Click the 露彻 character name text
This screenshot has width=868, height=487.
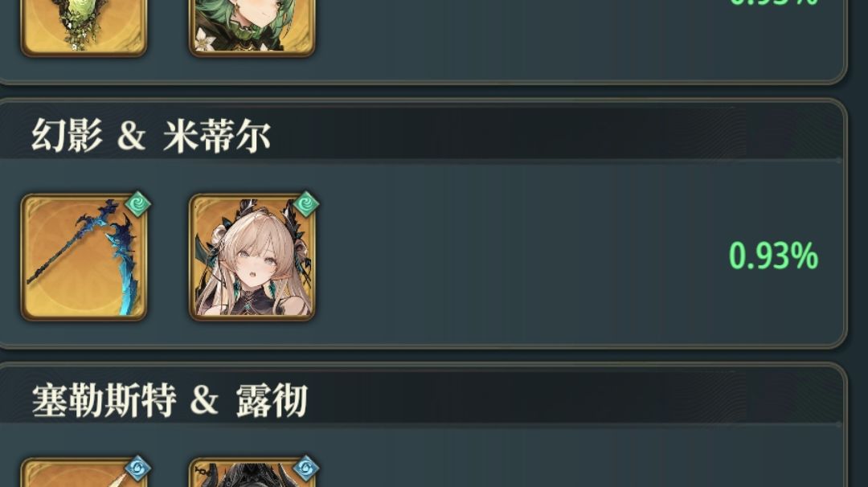tap(272, 400)
